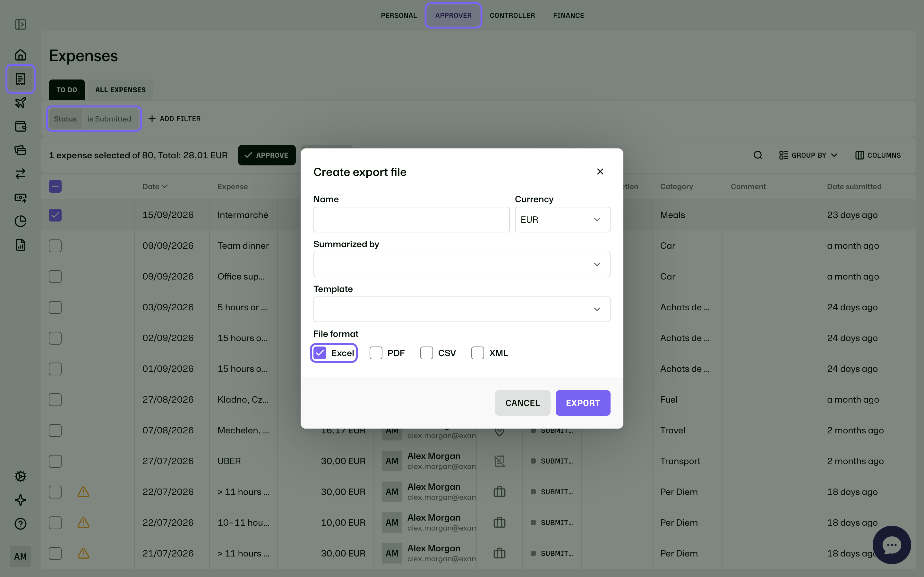This screenshot has width=924, height=577.
Task: Open the Currency EUR dropdown
Action: click(x=562, y=220)
